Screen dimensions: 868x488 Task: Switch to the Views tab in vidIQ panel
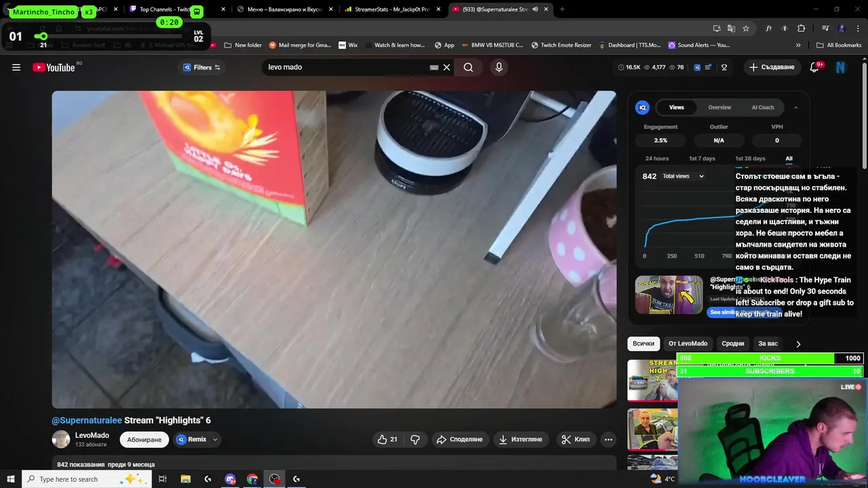point(677,107)
